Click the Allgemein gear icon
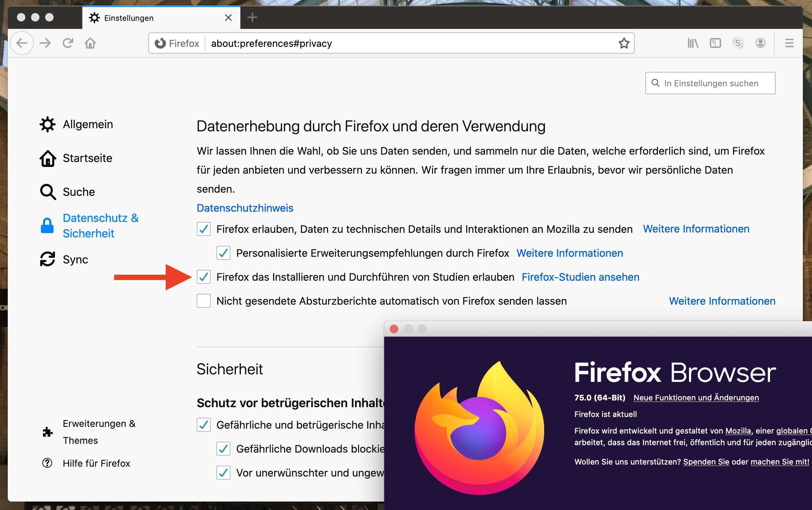812x510 pixels. [x=48, y=124]
